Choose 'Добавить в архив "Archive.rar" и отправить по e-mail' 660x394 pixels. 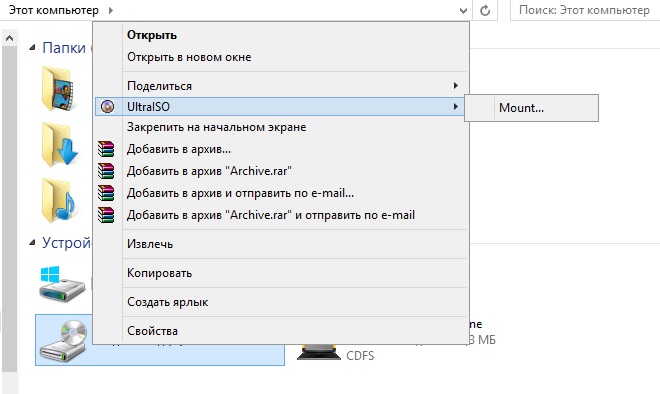(x=281, y=215)
